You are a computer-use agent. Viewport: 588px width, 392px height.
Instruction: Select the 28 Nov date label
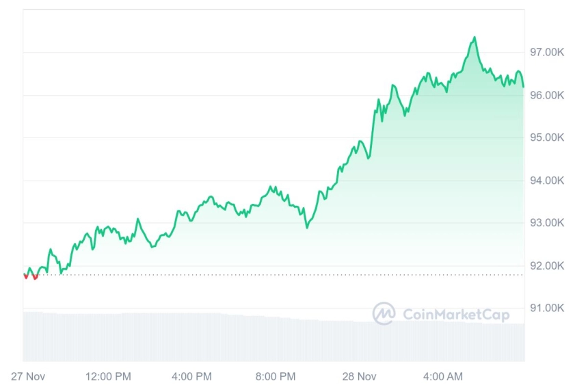359,376
